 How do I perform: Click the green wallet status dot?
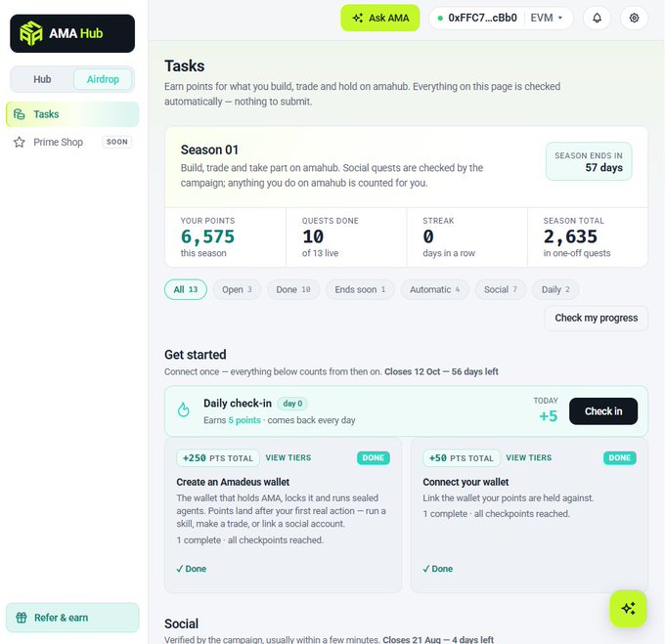pyautogui.click(x=440, y=19)
